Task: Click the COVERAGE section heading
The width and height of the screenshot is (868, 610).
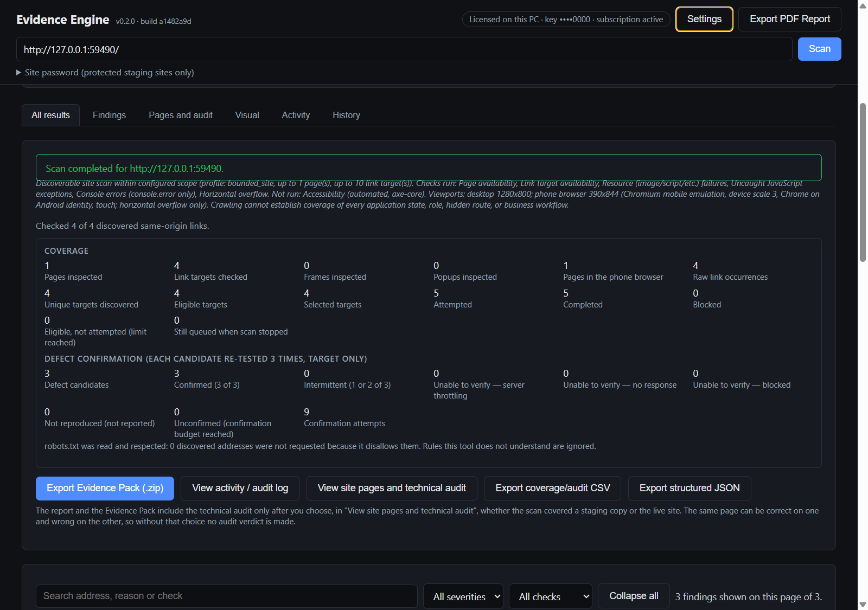Action: (66, 251)
